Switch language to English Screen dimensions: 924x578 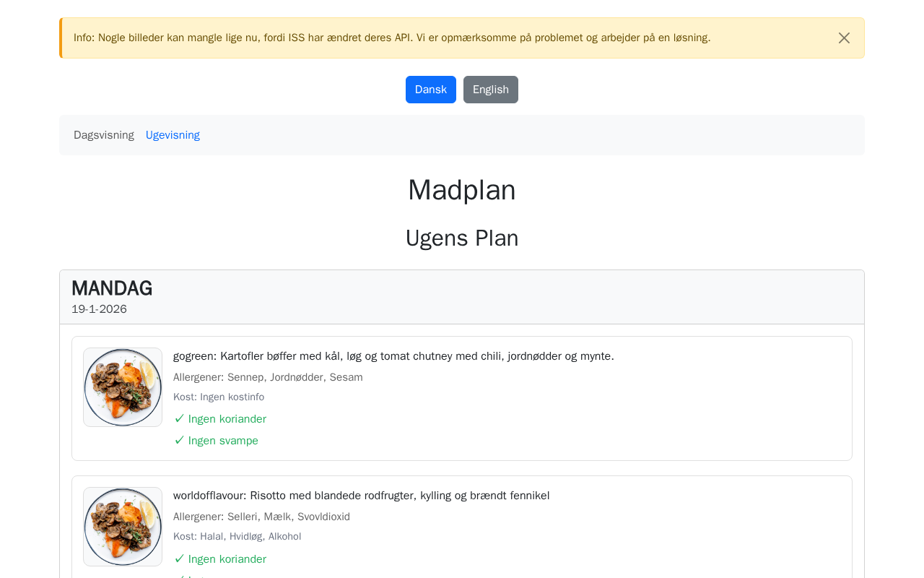coord(491,90)
